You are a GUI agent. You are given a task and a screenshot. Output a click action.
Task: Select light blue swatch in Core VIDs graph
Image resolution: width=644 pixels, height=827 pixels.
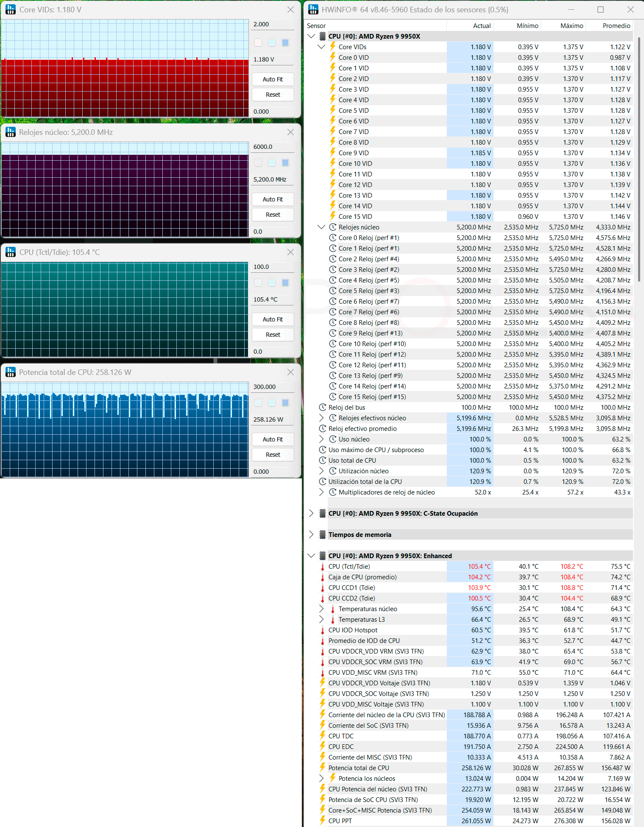tap(272, 42)
